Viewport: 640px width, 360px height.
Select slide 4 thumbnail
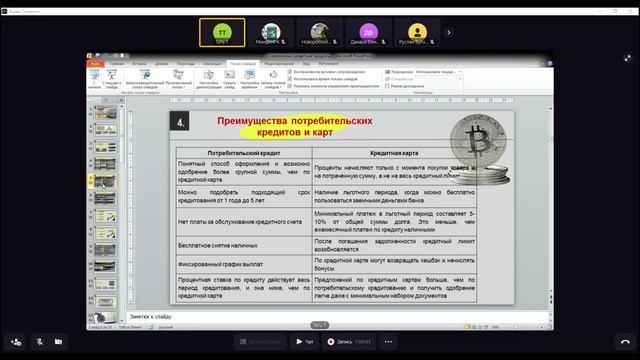105,164
